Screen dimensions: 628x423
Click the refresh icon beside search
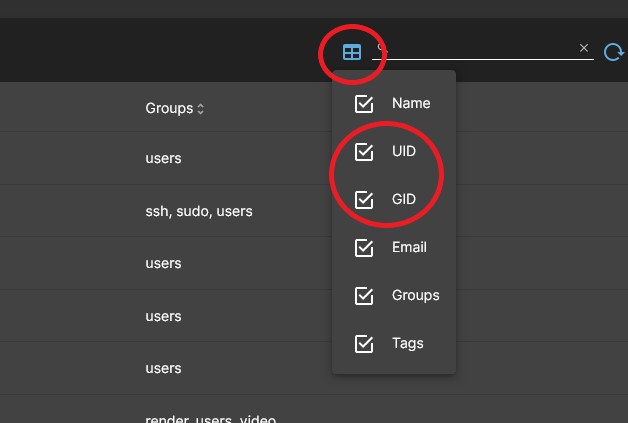point(612,52)
